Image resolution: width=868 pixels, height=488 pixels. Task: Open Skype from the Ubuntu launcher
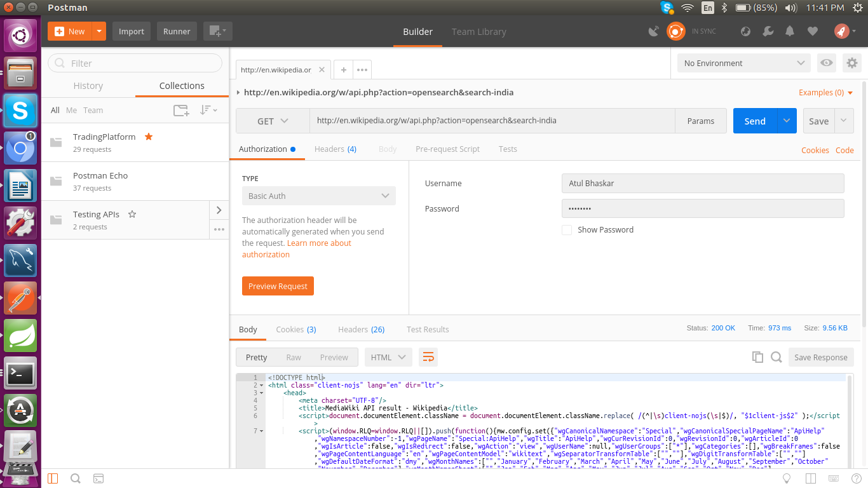tap(20, 111)
